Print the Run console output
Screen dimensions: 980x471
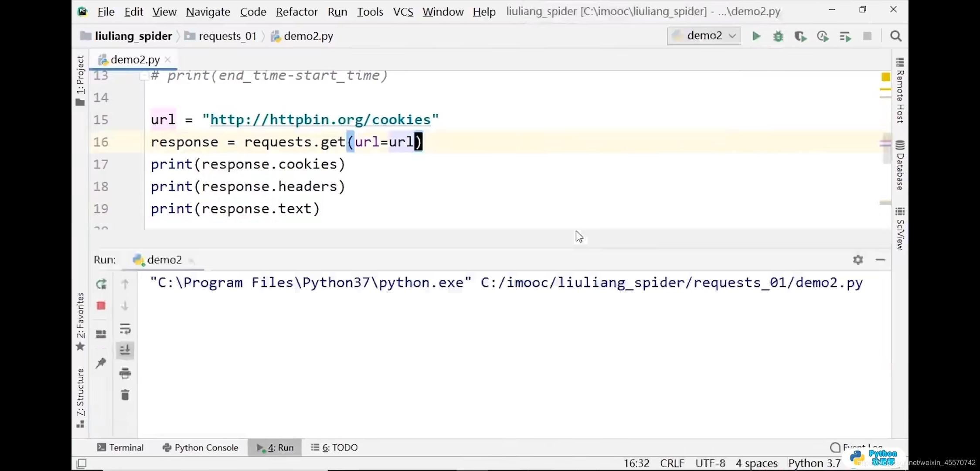125,373
